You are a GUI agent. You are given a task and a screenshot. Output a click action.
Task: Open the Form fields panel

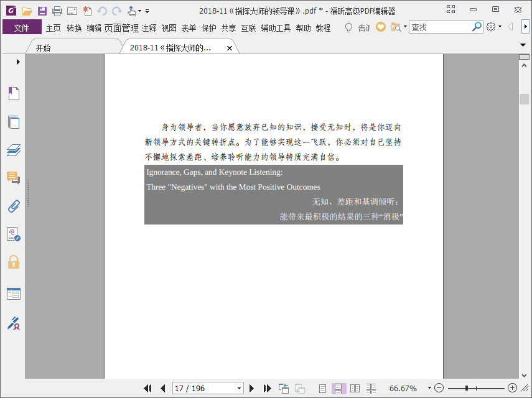click(x=14, y=294)
